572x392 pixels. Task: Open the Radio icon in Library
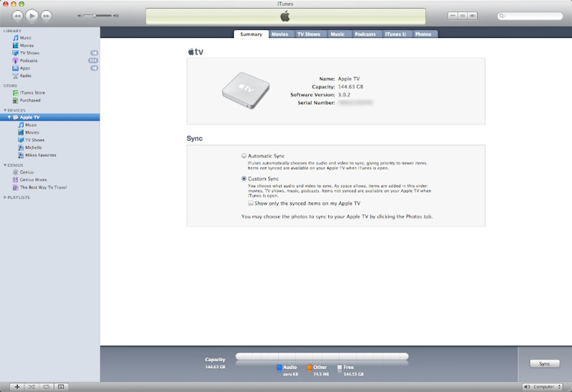[15, 76]
